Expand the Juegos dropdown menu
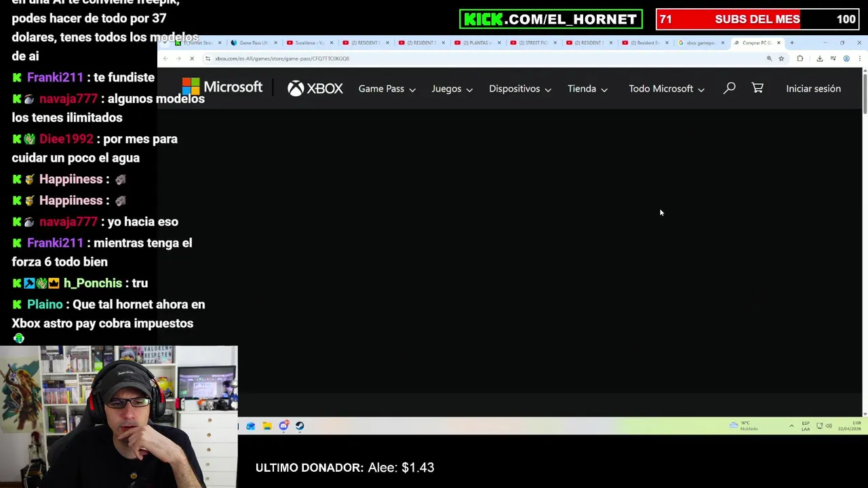The image size is (868, 488). 452,89
